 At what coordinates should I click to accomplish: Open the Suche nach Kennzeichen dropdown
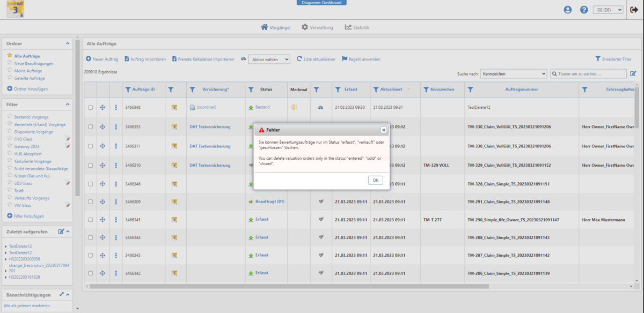pos(514,73)
